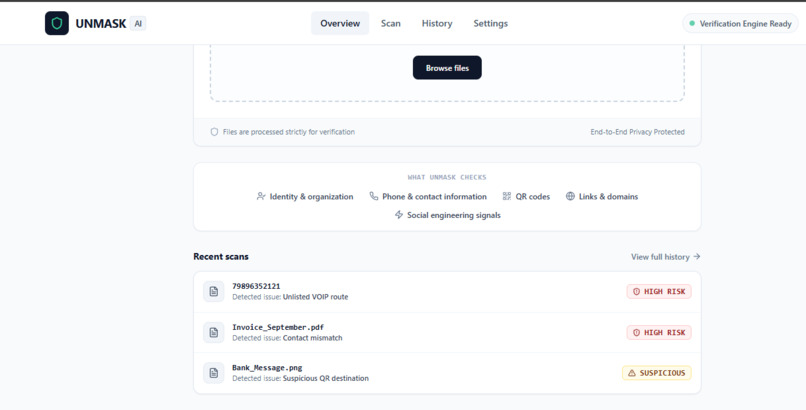806x410 pixels.
Task: Click SUSPICIOUS badge for Bank_Message.png
Action: coord(656,372)
